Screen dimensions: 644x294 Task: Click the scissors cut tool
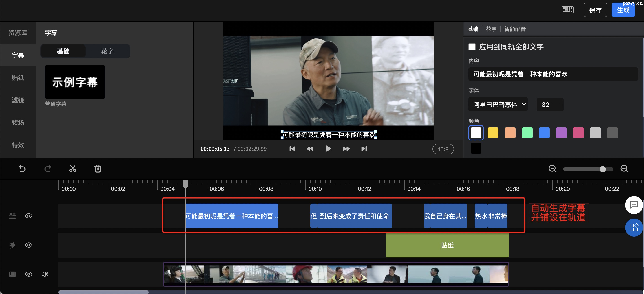click(x=73, y=169)
